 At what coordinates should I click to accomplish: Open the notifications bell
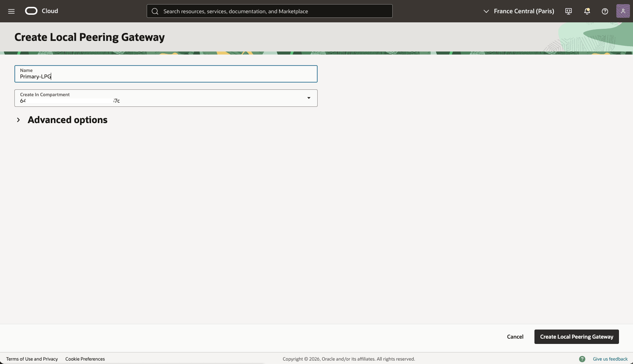(x=586, y=11)
